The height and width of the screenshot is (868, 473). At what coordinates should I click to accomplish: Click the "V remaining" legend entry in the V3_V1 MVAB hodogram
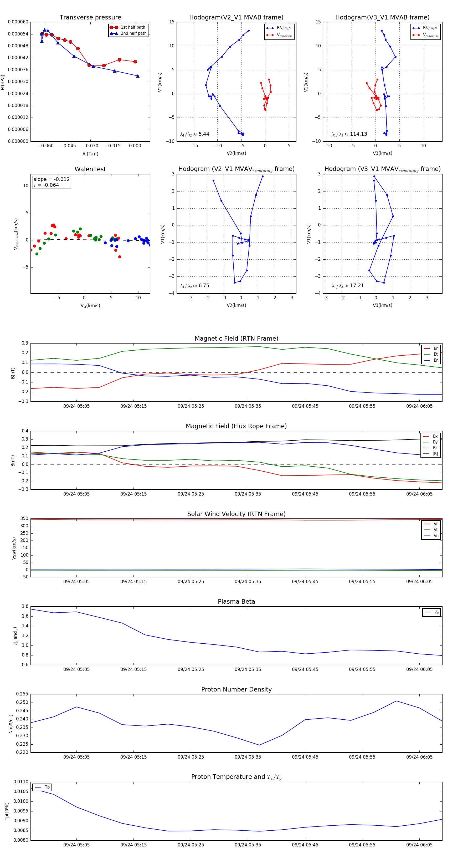click(426, 35)
